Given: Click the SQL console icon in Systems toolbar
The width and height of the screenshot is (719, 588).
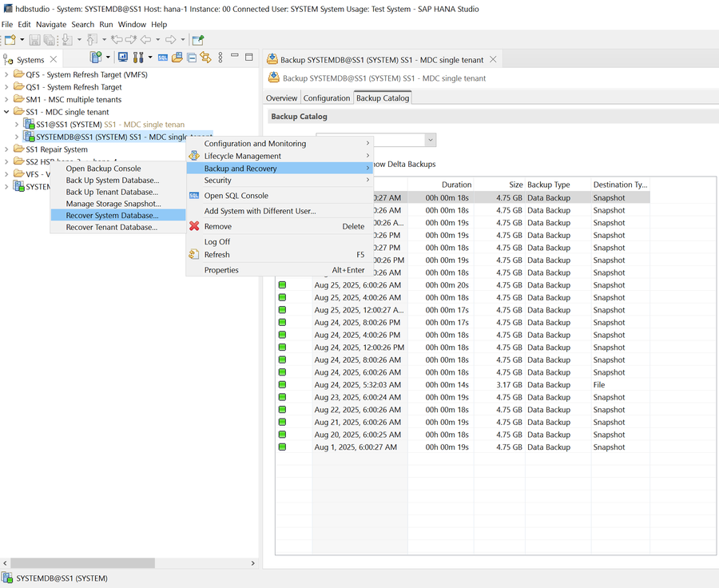Looking at the screenshot, I should [163, 58].
